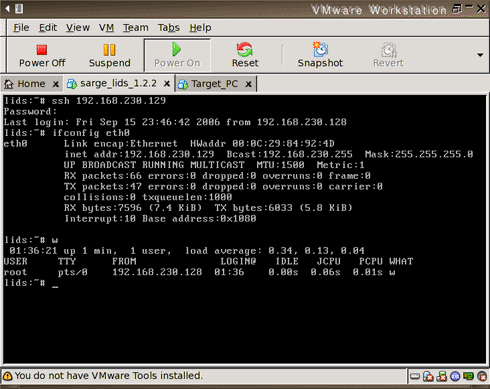
Task: Click the terminal prompt cursor line
Action: pyautogui.click(x=31, y=283)
